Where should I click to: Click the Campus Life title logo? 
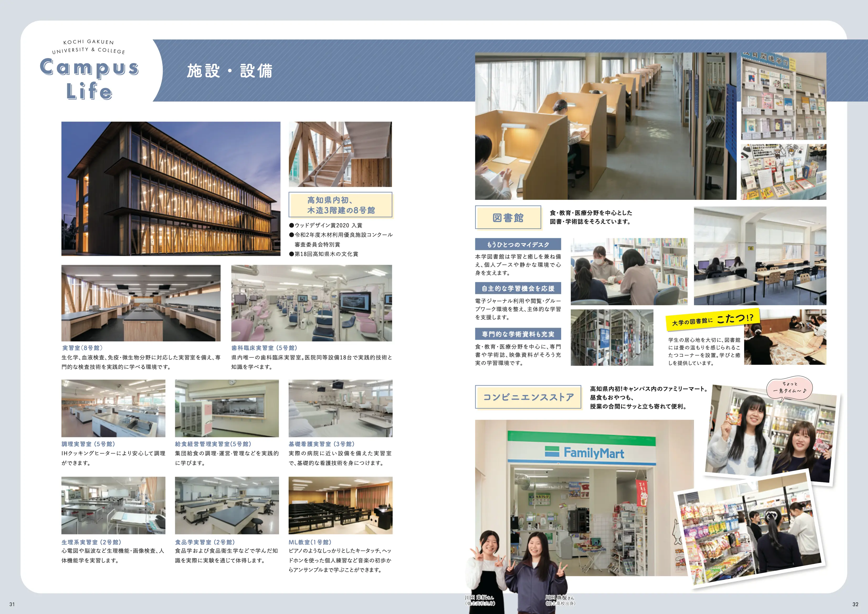(x=89, y=79)
